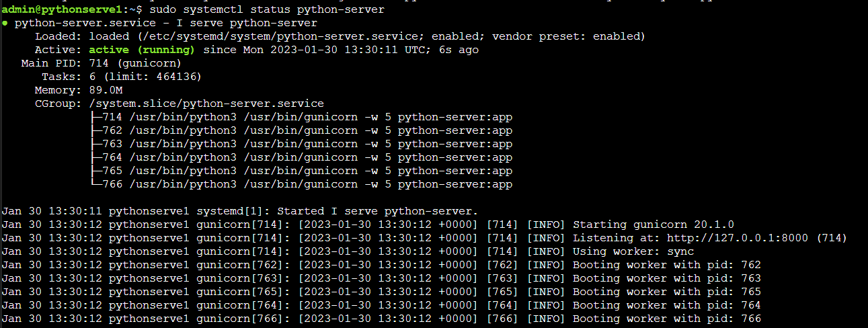868x328 pixels.
Task: Click the /system.slice/python-server.service CGroup path
Action: 206,104
